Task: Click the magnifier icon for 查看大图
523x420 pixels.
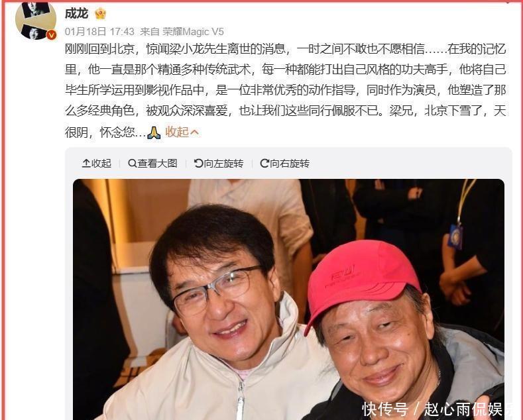Action: (x=132, y=164)
